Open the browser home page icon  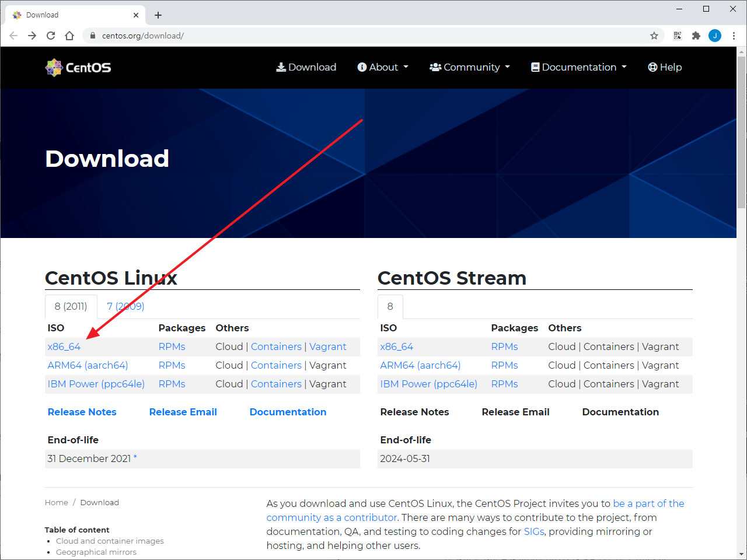[69, 36]
